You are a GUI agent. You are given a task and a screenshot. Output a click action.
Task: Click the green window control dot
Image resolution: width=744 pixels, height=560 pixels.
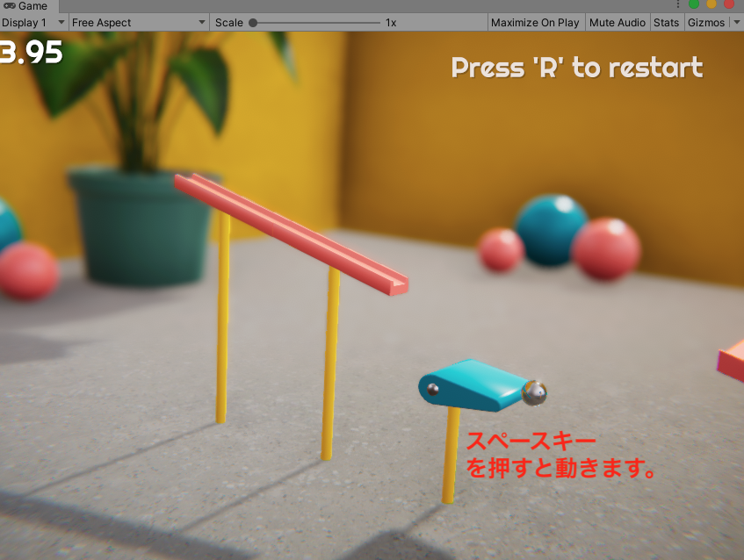[694, 5]
